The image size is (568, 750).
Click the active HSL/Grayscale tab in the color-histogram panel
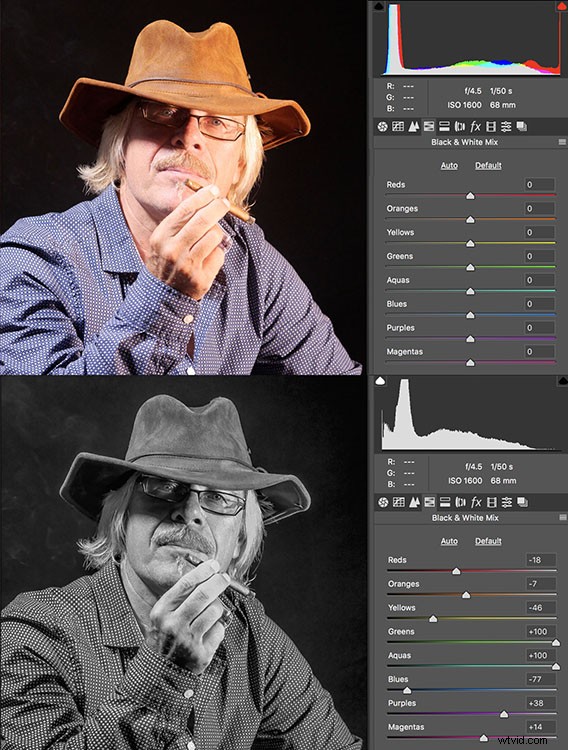point(429,126)
